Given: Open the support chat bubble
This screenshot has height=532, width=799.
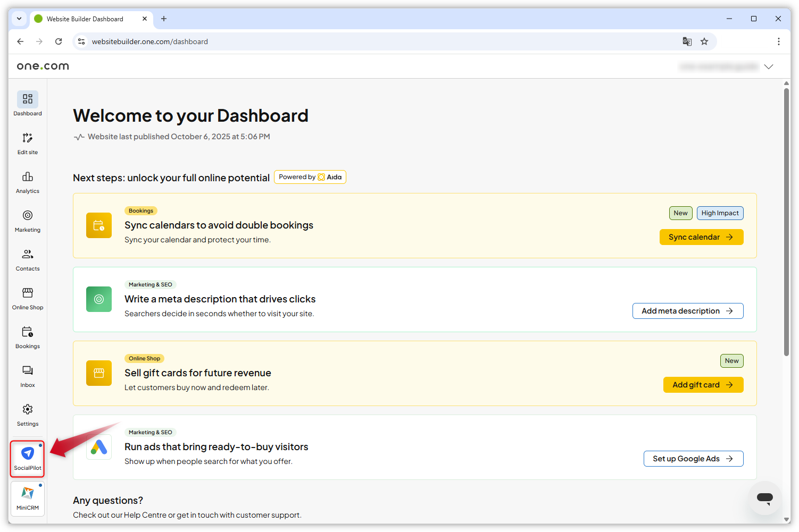Looking at the screenshot, I should tap(764, 498).
